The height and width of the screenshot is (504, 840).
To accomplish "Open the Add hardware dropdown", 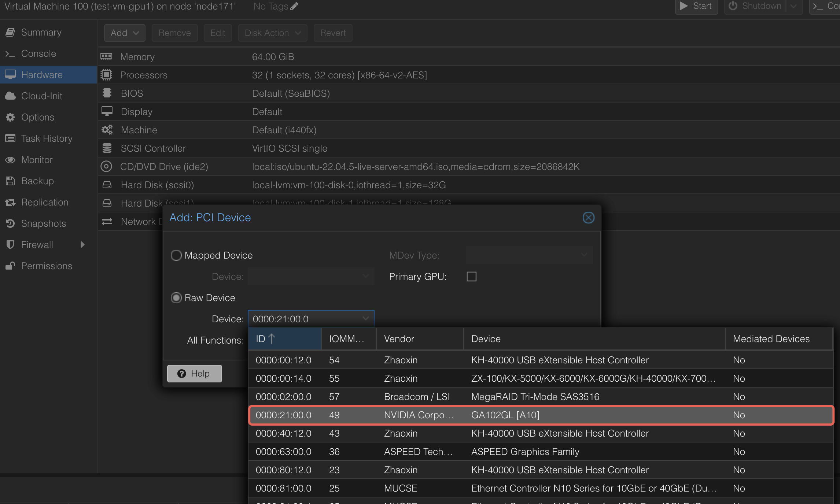I will tap(125, 33).
